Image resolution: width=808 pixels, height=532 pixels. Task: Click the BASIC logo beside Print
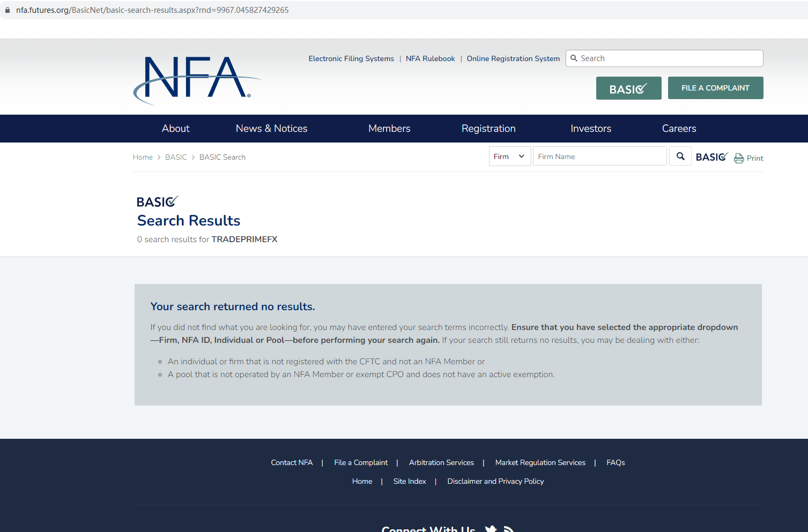712,157
